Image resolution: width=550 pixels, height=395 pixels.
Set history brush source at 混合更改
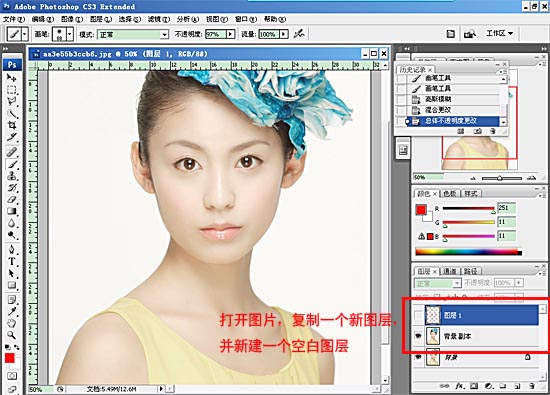tap(401, 110)
